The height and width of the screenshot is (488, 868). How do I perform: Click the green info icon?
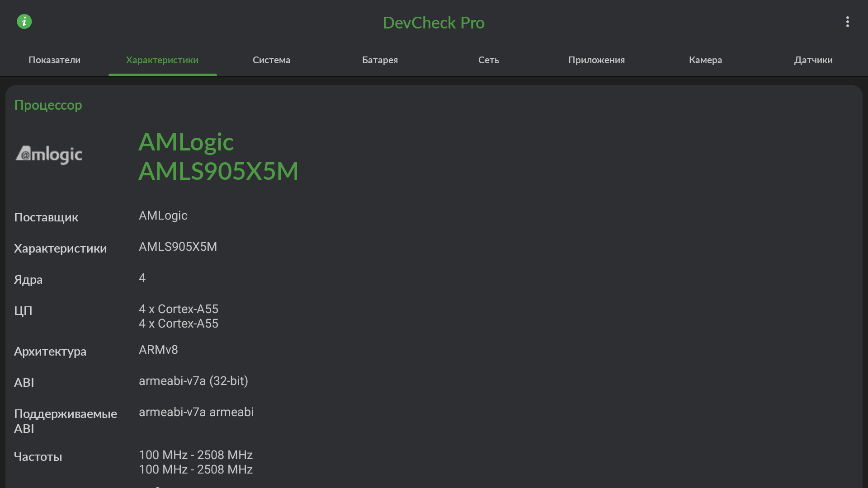(x=24, y=21)
